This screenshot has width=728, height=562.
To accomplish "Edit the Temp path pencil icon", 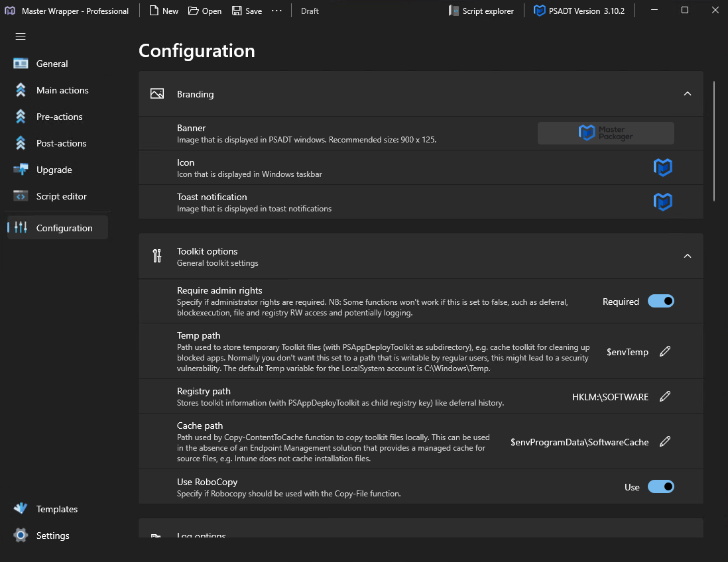I will [665, 351].
